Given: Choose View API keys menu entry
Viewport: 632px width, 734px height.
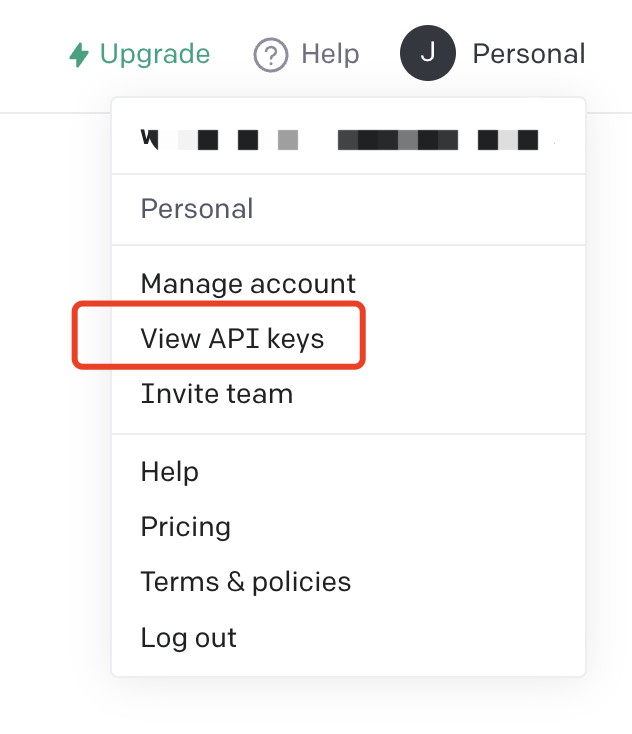Looking at the screenshot, I should (232, 339).
